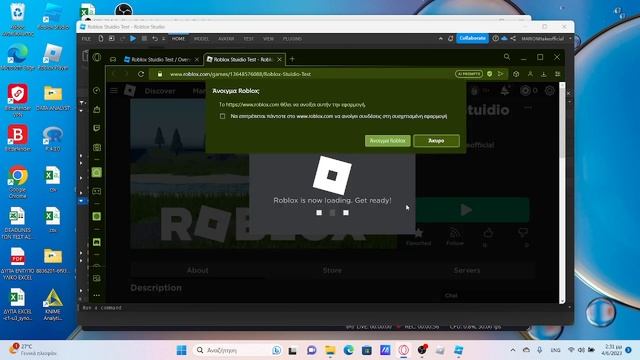Open the browser shield protection icon
Screen dimensions: 640x360
[x=489, y=74]
